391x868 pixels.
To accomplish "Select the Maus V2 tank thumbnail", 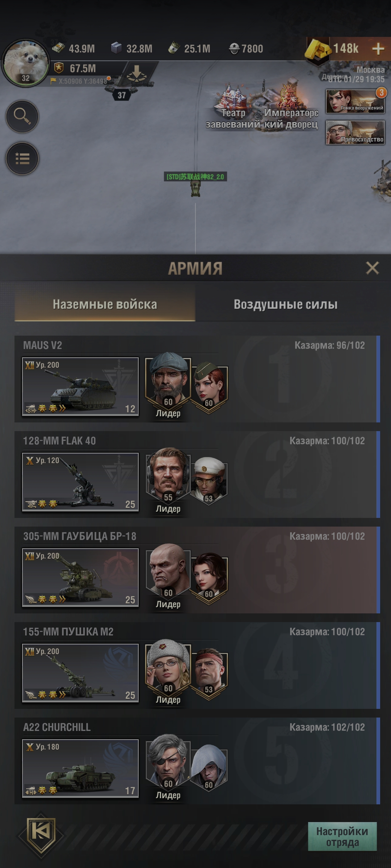I will 80,387.
